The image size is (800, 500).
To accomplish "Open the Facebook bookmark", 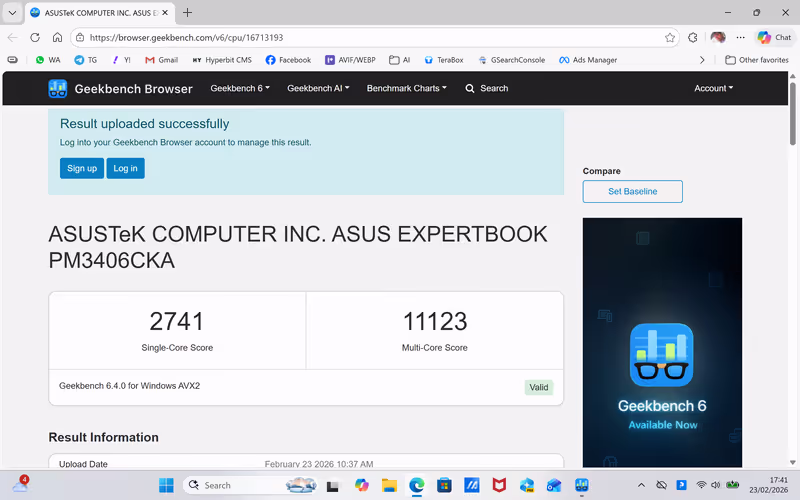I will (288, 60).
